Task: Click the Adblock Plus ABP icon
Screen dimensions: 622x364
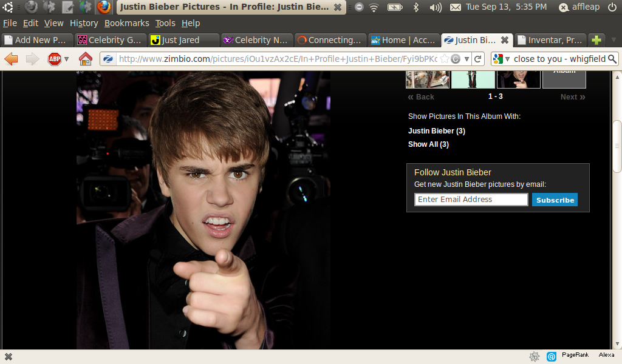Action: pyautogui.click(x=55, y=59)
